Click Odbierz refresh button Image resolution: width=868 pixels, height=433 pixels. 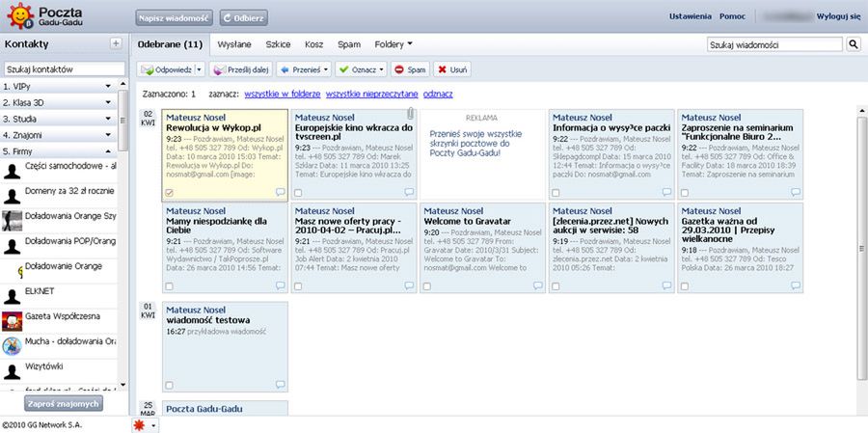244,17
